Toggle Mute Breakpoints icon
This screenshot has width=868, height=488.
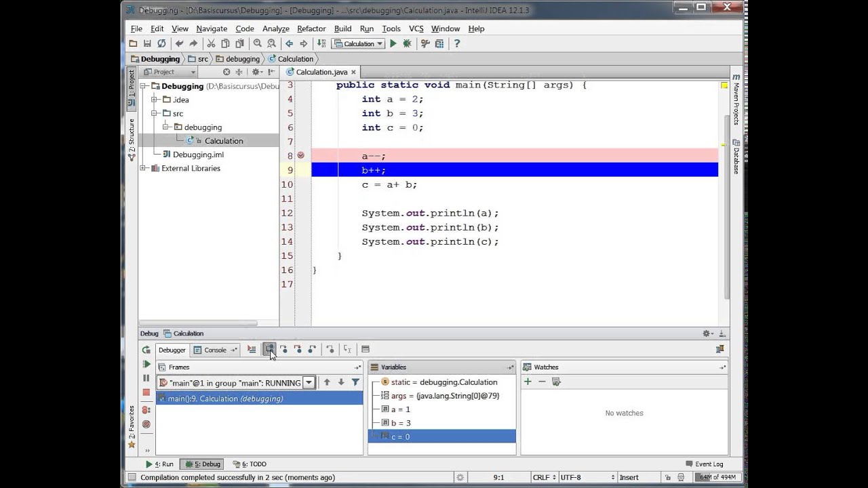tap(146, 424)
